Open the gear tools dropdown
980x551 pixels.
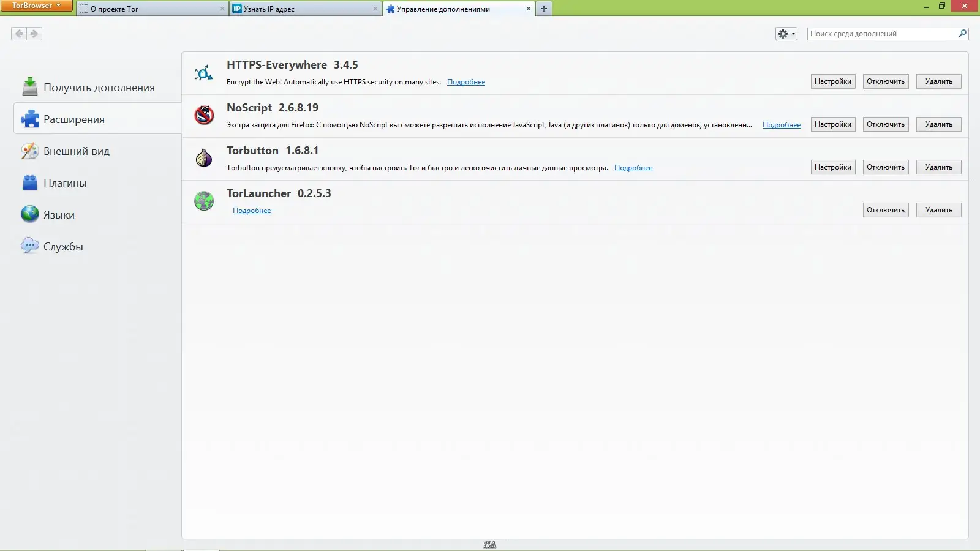click(786, 34)
